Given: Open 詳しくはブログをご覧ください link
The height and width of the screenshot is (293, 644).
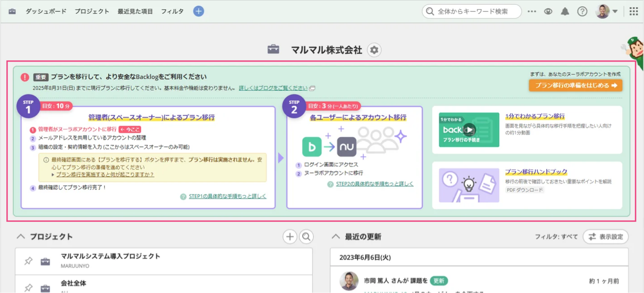Looking at the screenshot, I should [273, 88].
